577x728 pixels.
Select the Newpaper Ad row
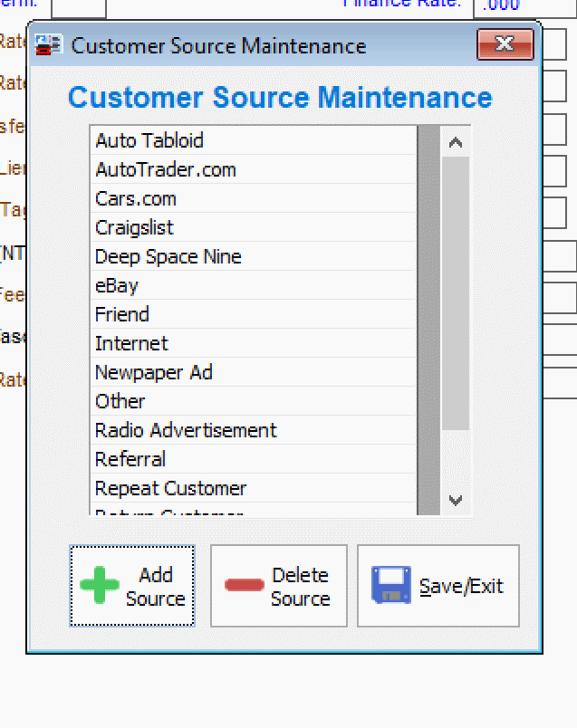[254, 372]
